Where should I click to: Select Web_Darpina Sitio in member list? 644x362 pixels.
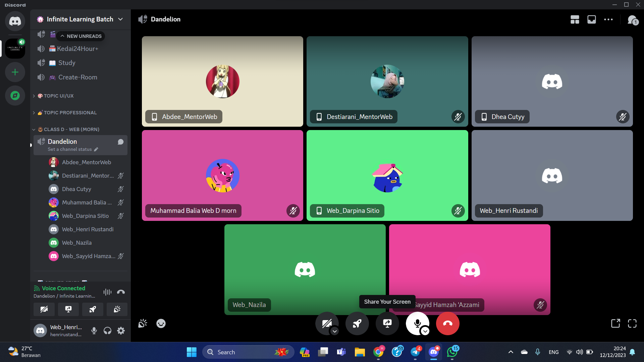[x=87, y=216]
